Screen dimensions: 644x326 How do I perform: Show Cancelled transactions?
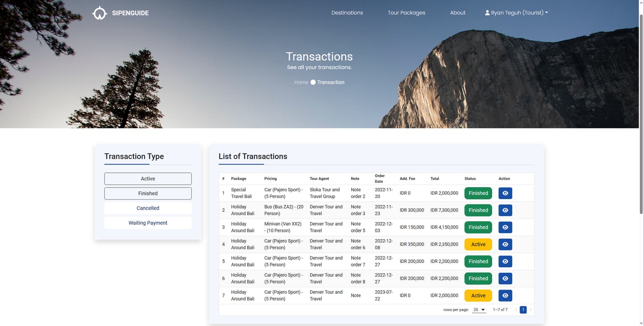point(148,208)
